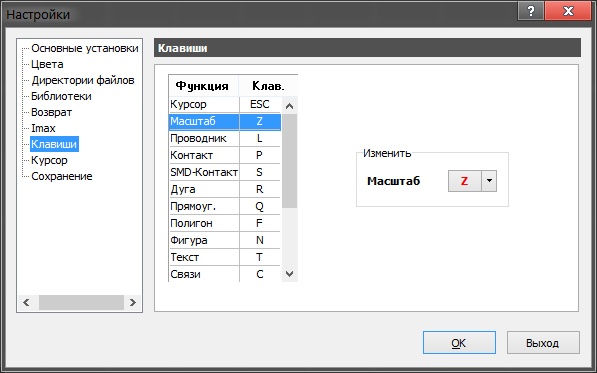Click the scroll down arrow in key list

tap(289, 274)
